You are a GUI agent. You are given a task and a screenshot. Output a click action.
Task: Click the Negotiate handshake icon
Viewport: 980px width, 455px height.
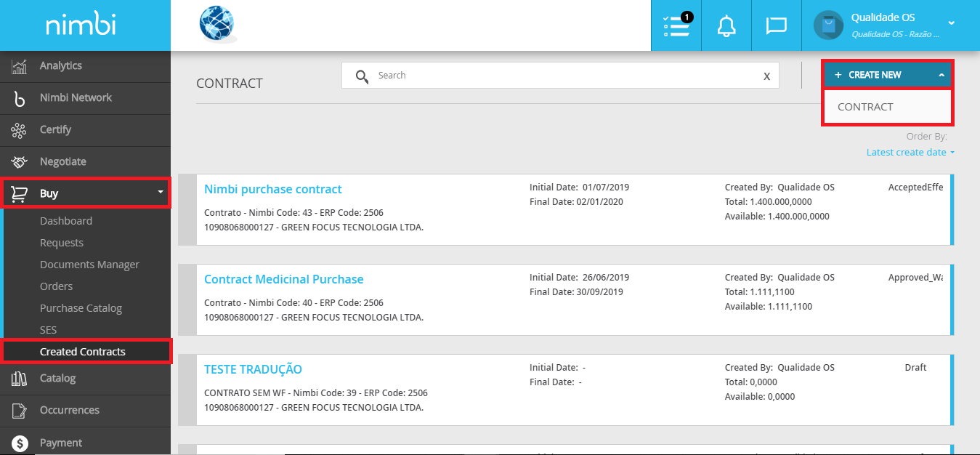coord(20,162)
